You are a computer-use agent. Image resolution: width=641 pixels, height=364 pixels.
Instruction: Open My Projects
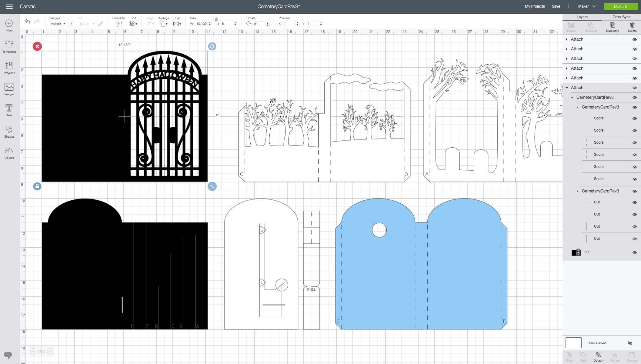pyautogui.click(x=535, y=6)
